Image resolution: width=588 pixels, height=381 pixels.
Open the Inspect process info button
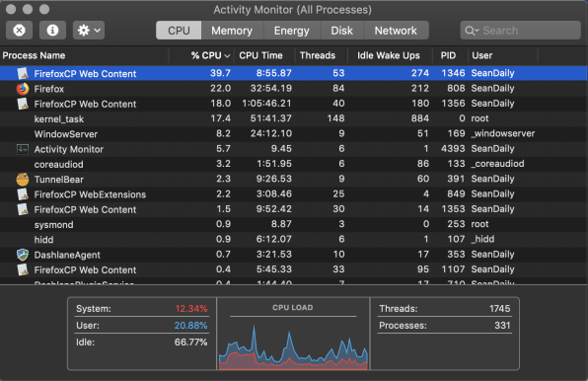click(52, 30)
